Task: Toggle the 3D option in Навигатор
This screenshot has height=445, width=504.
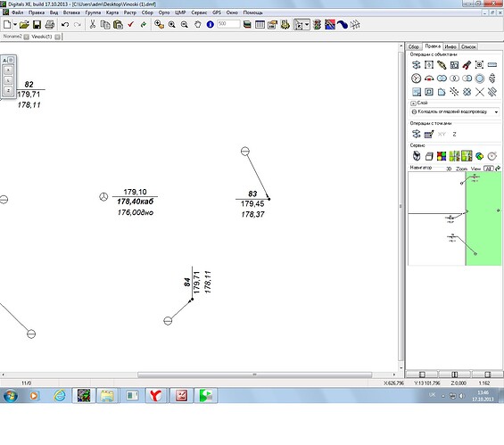Action: tap(449, 169)
